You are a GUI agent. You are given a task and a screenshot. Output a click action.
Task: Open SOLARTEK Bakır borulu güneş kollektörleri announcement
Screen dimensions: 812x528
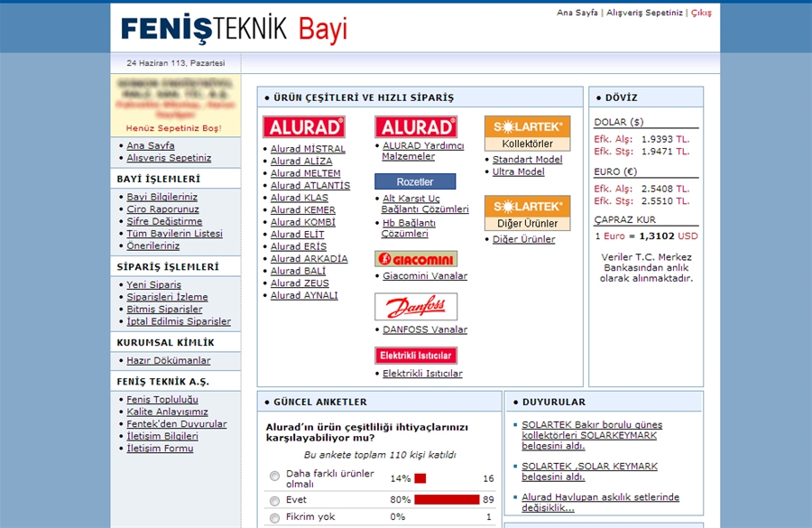coord(592,435)
